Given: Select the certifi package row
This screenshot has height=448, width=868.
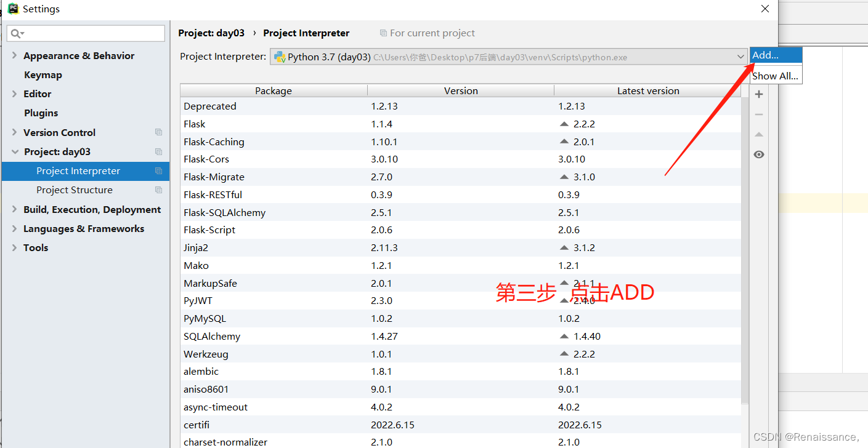Looking at the screenshot, I should pos(461,425).
